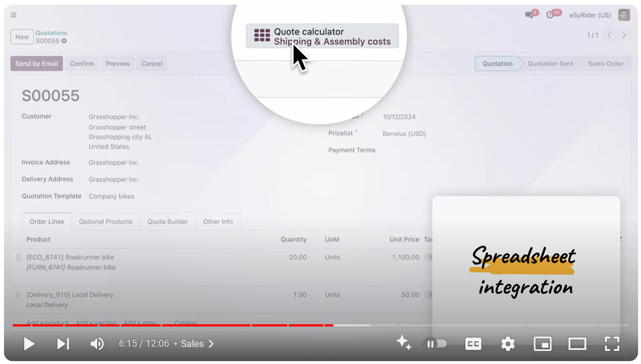The width and height of the screenshot is (641, 364).
Task: Grab the Local Delivery row drag handle
Action: coord(18,295)
